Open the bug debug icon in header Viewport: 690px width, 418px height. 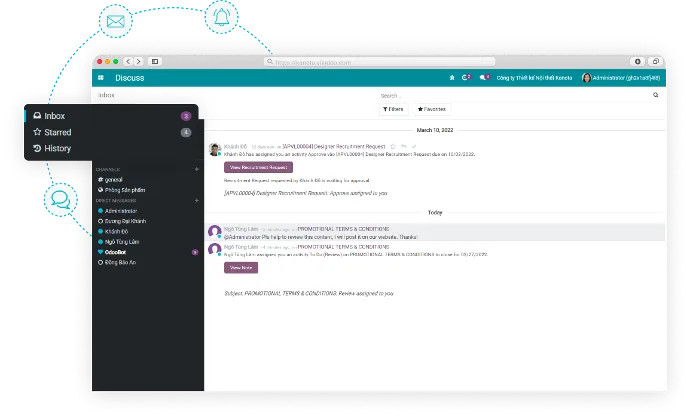(x=452, y=78)
